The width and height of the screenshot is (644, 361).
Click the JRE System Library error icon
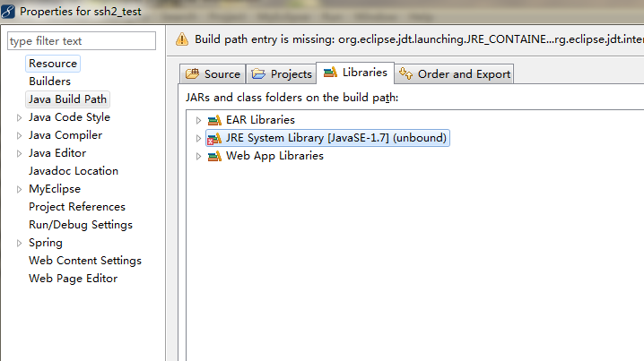(213, 138)
